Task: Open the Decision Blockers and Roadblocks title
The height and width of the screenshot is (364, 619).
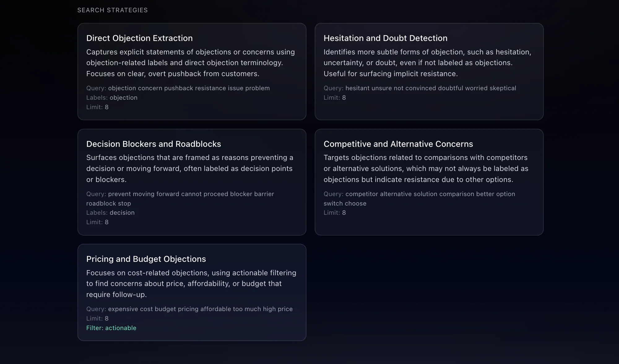Action: (x=154, y=144)
